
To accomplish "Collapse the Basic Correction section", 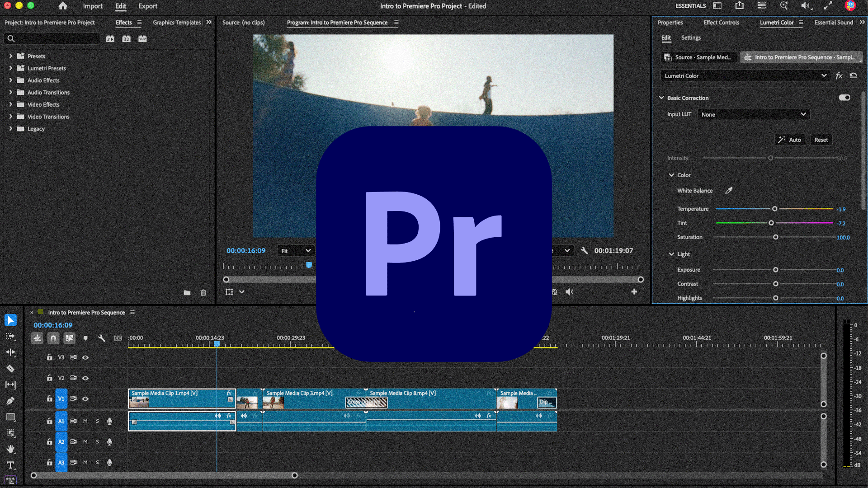I will pyautogui.click(x=661, y=98).
